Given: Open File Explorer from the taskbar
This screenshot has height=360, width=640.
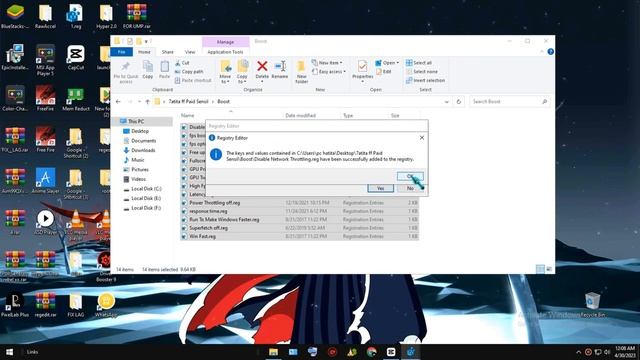Looking at the screenshot, I should point(273,352).
